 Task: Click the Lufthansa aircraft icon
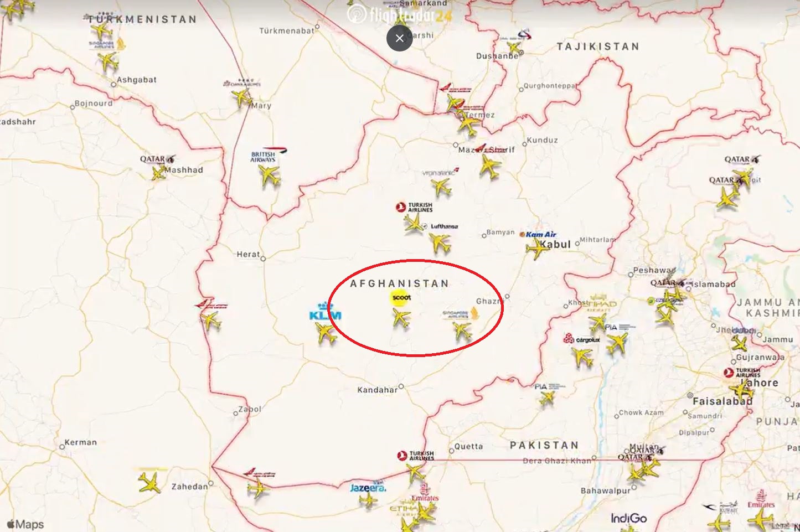click(440, 242)
